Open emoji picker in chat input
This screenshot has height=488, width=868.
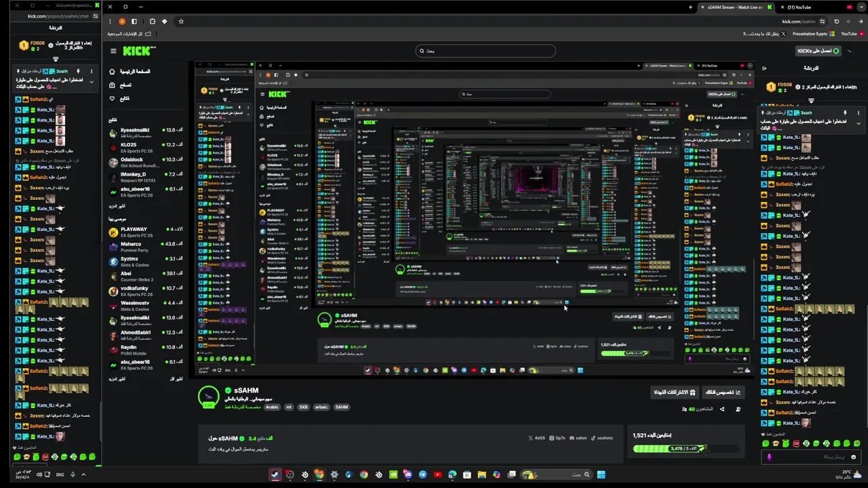(x=853, y=457)
